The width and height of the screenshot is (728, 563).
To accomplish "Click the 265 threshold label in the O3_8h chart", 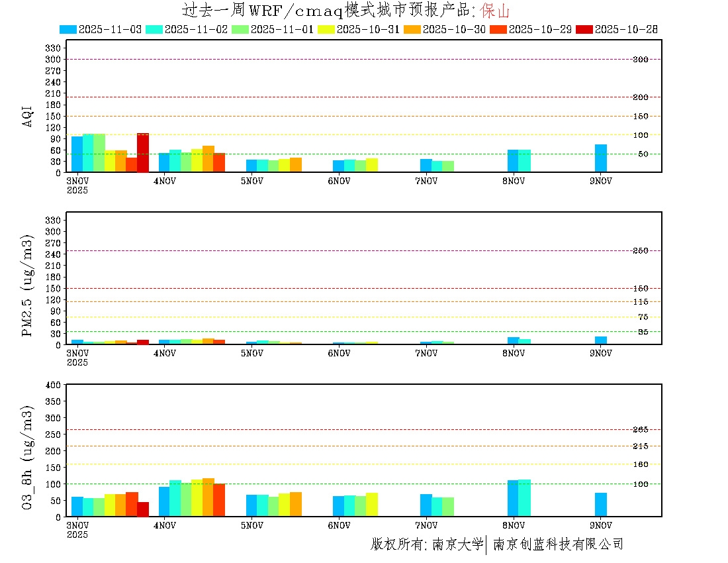I will [640, 430].
